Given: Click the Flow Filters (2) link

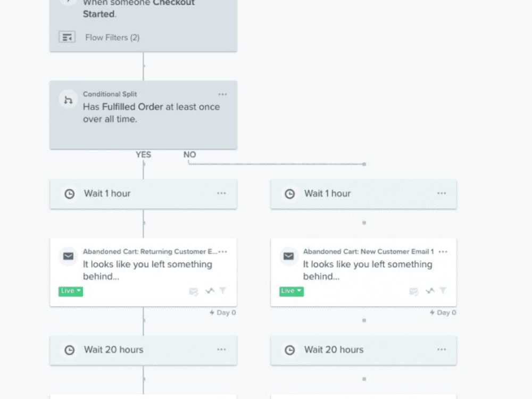Looking at the screenshot, I should pyautogui.click(x=112, y=37).
